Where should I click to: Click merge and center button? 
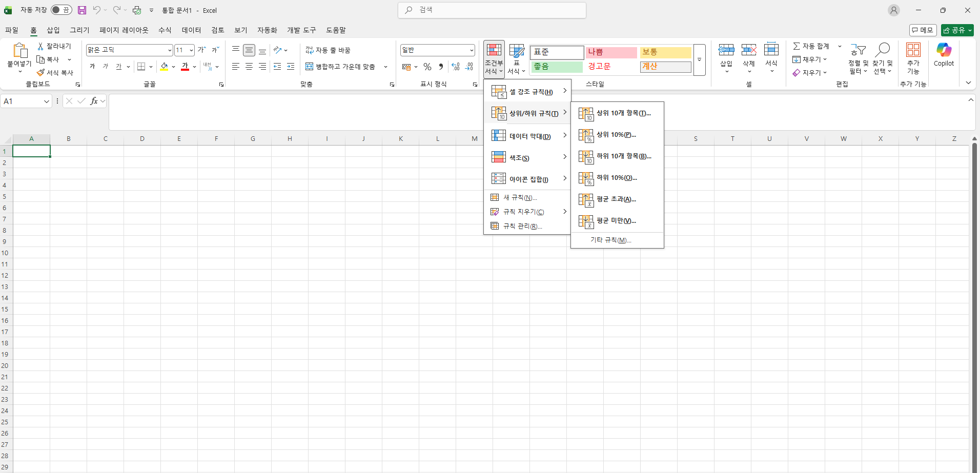(340, 67)
